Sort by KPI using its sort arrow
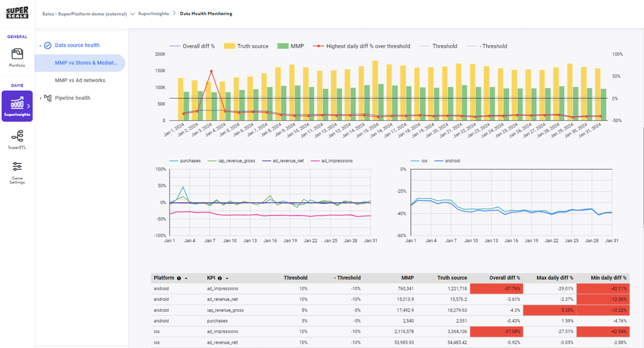The height and width of the screenshot is (348, 644). tap(227, 278)
